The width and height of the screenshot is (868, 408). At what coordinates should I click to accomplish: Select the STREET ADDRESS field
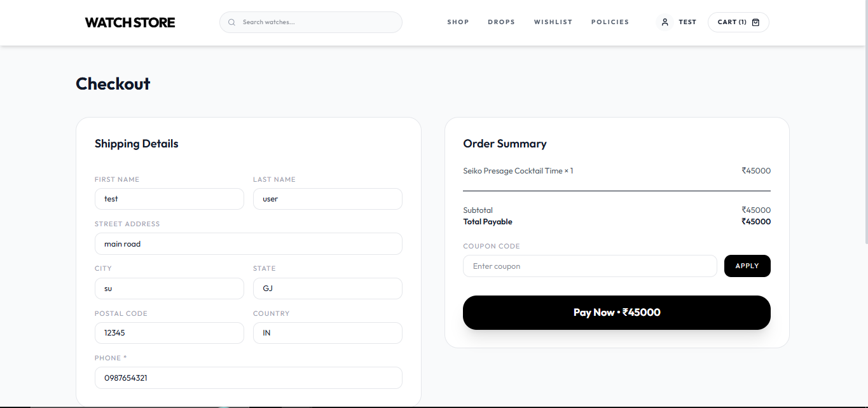(248, 243)
